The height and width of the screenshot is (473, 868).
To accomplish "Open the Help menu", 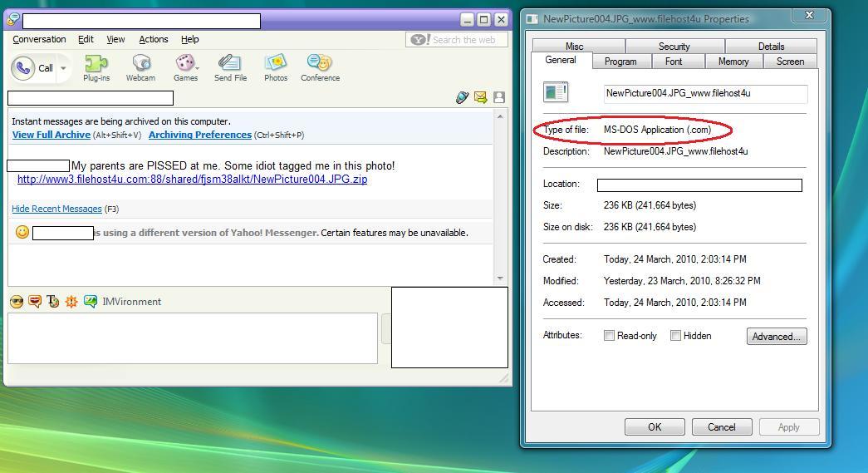I will pyautogui.click(x=190, y=39).
